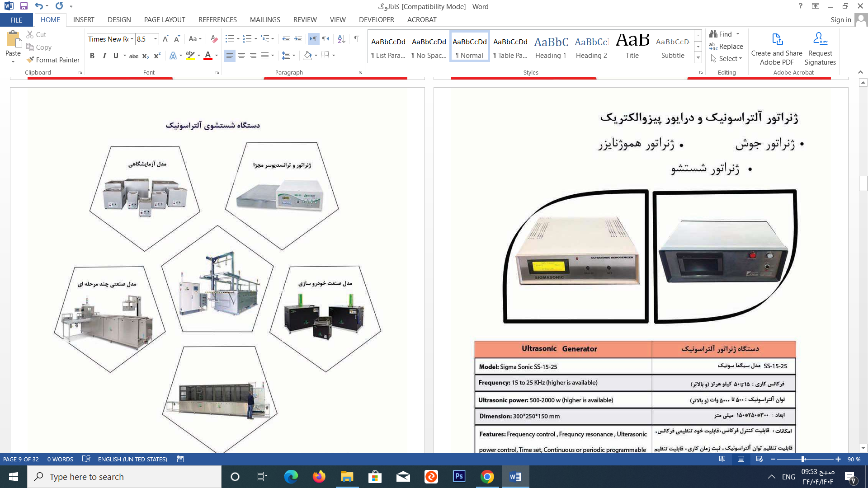Screen dimensions: 868x488
Task: Increase font size with Grow Font icon
Action: coord(165,39)
